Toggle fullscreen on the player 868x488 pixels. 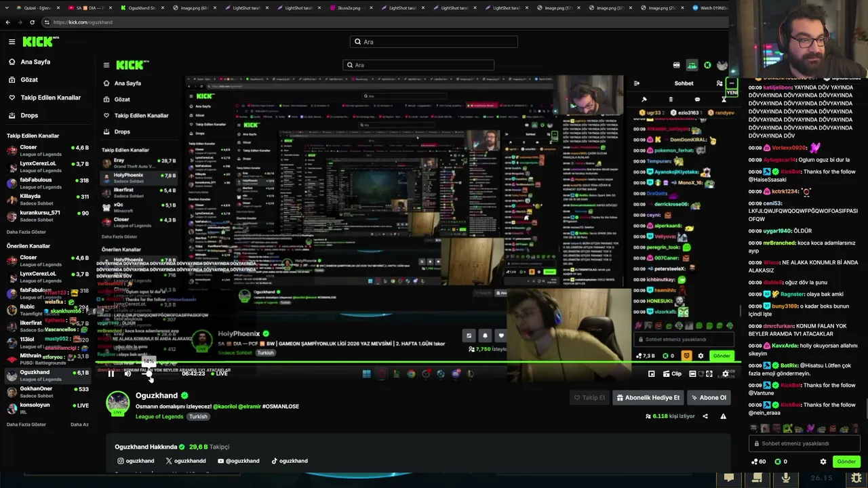(x=709, y=373)
